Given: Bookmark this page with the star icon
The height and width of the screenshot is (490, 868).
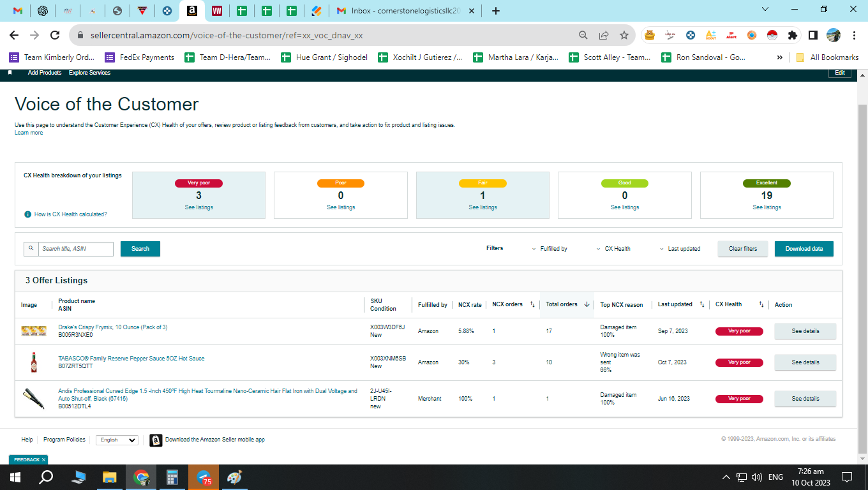Looking at the screenshot, I should (624, 35).
